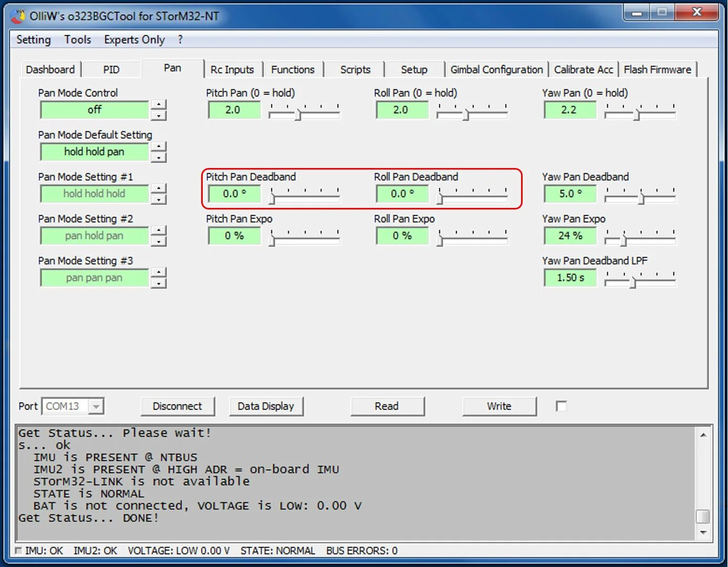The width and height of the screenshot is (728, 567).
Task: Step down Pan Mode Setting #1
Action: pyautogui.click(x=159, y=199)
